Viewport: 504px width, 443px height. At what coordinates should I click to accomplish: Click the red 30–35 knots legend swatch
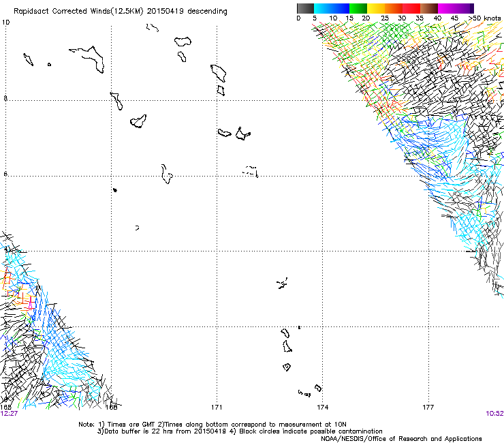tap(411, 8)
